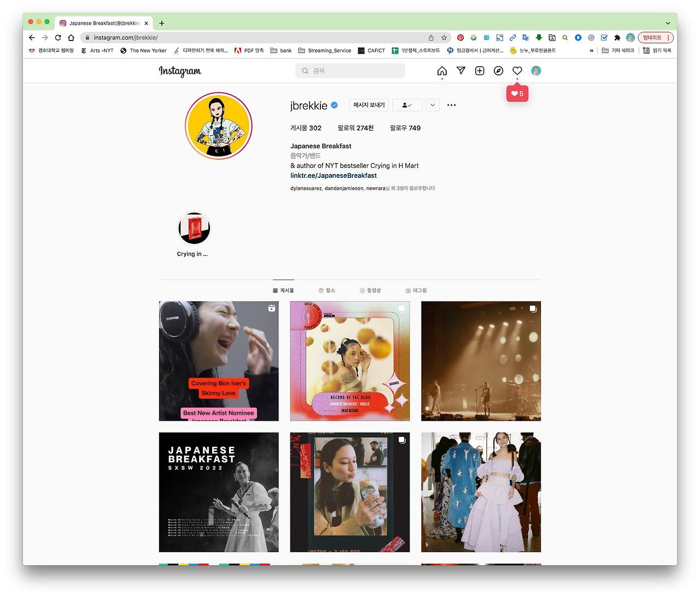Open the jbrekkie profile picture story
Screen dimensions: 700x598
[218, 126]
